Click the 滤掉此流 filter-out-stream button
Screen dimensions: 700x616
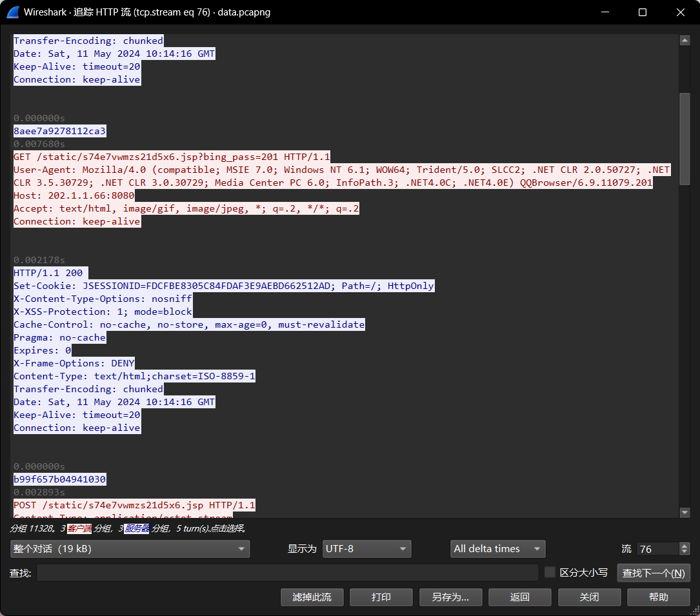click(x=312, y=597)
